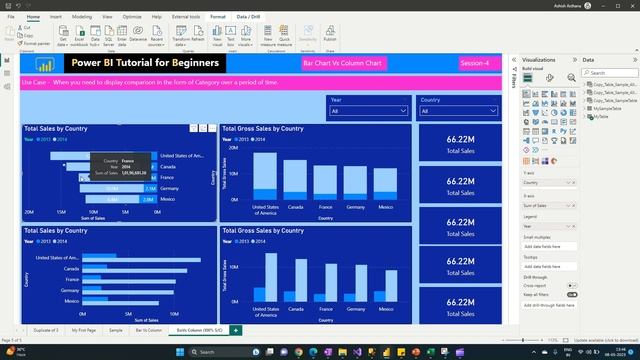Screen dimensions: 640x360
Task: Open Windows Start menu
Action: coord(180,352)
